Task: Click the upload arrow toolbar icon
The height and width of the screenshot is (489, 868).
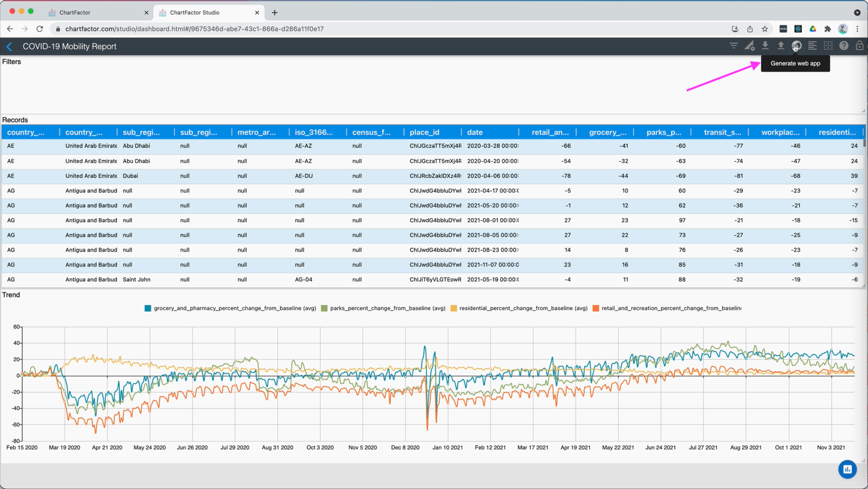Action: [x=781, y=46]
